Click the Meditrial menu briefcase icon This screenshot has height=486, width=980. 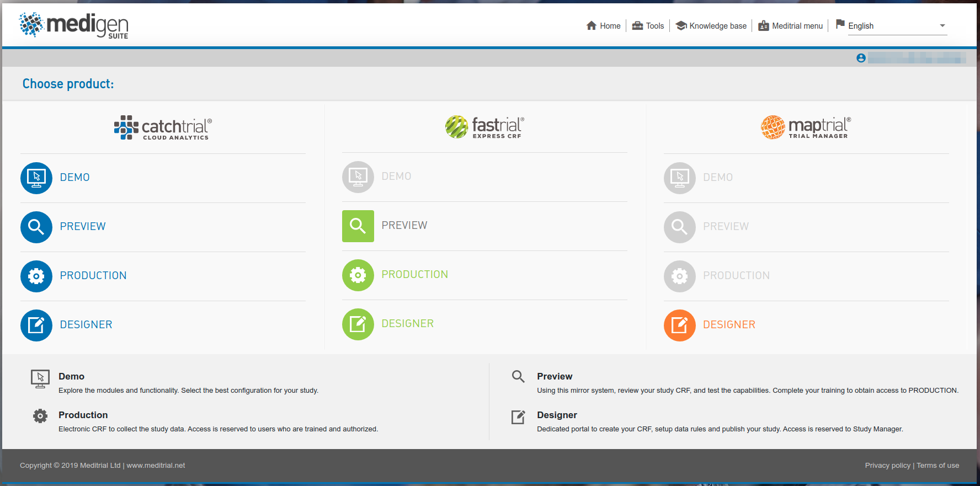764,25
